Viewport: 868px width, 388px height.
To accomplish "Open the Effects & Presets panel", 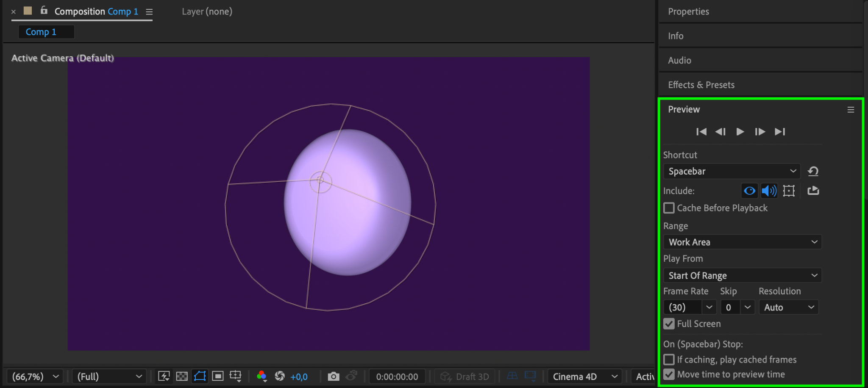I will [701, 85].
